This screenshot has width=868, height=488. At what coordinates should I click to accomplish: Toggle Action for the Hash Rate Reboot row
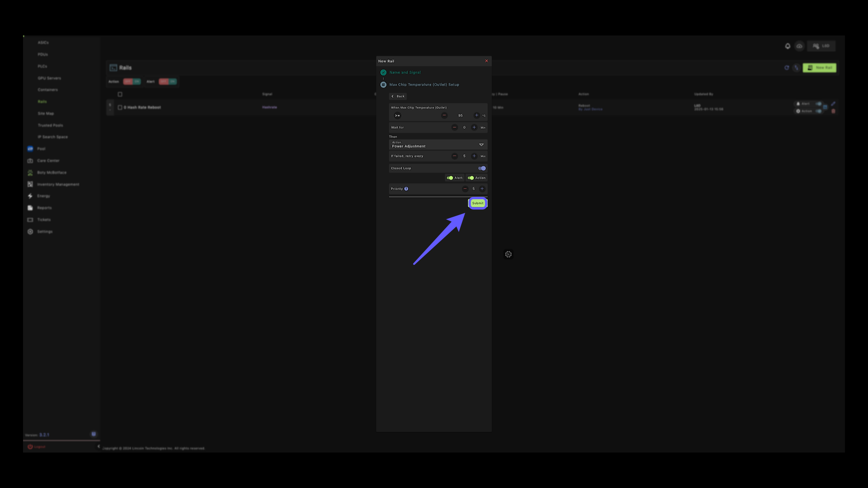(x=819, y=111)
